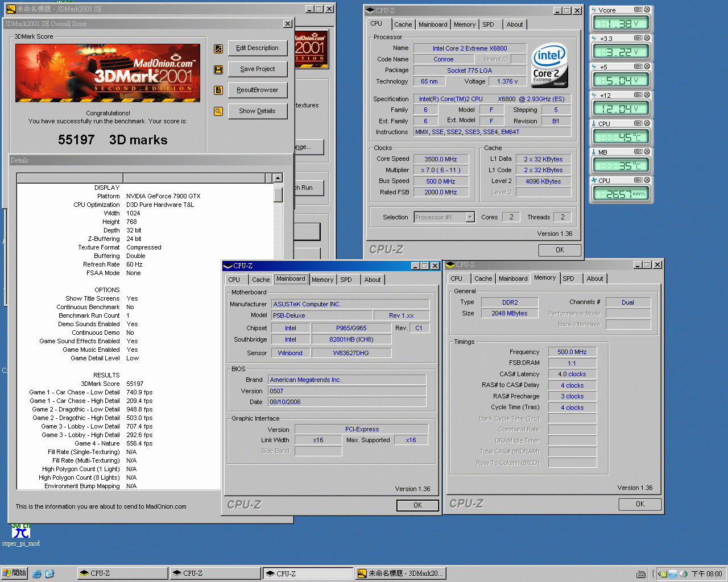728x582 pixels.
Task: Click the Show Details button
Action: pyautogui.click(x=258, y=111)
